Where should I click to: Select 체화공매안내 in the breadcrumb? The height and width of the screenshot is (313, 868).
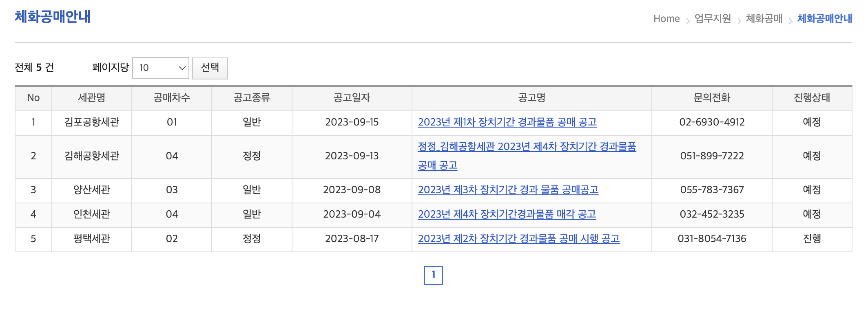(x=824, y=18)
